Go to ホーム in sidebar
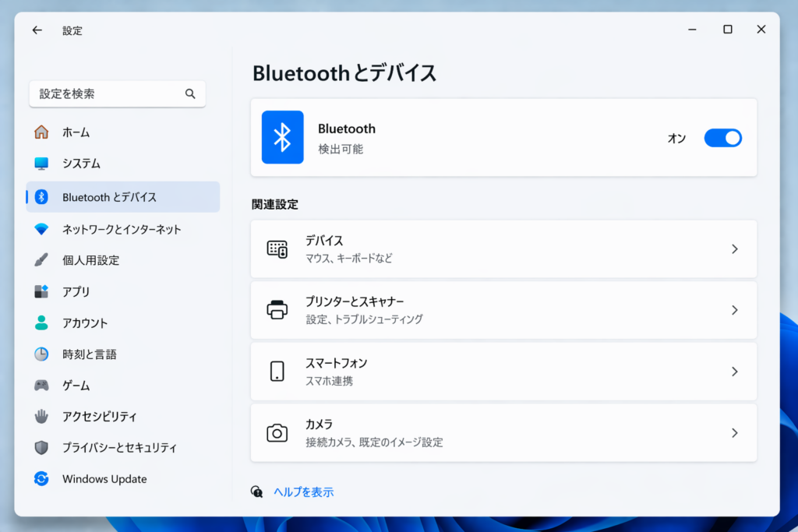Screen dimensions: 798x532 point(122,132)
